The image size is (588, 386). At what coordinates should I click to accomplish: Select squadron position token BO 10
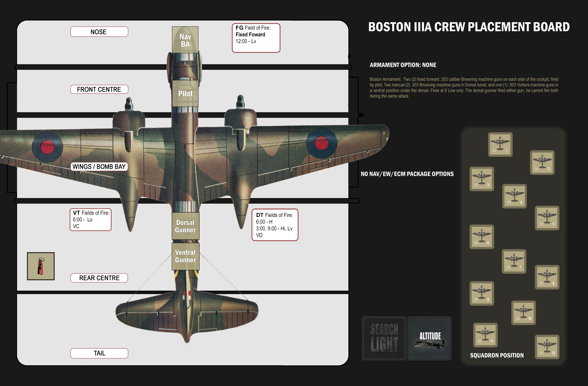(x=523, y=313)
